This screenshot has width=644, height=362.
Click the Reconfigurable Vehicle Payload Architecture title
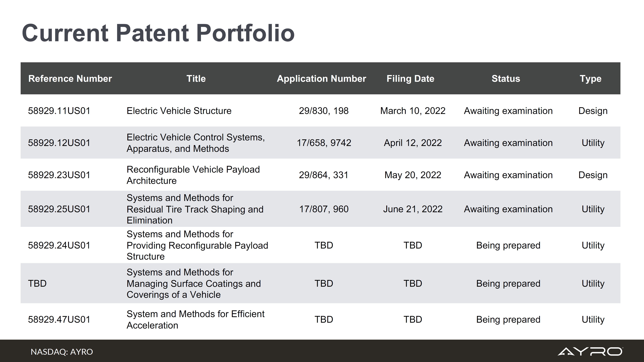[193, 175]
